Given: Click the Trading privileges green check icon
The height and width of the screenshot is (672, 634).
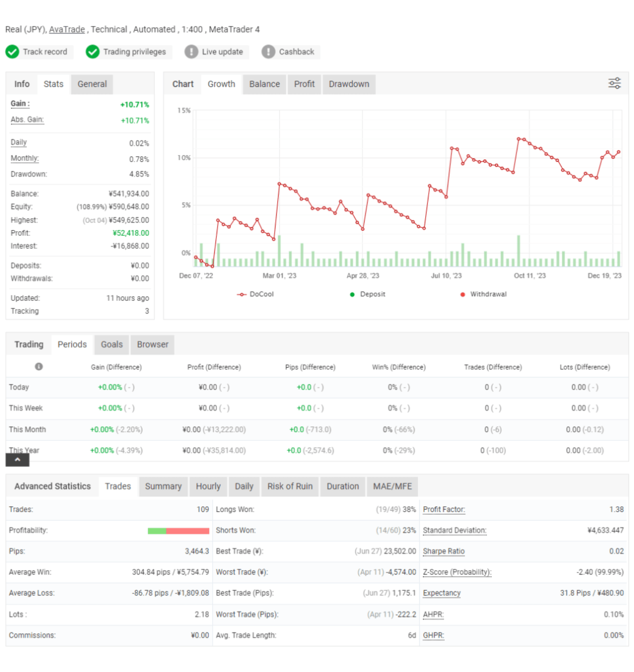Looking at the screenshot, I should (93, 52).
